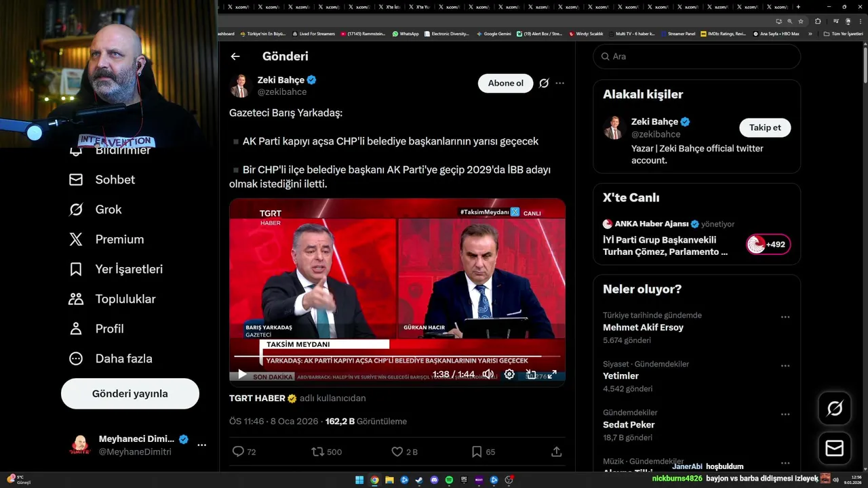Seek using the video progress bar
Image resolution: width=868 pixels, height=488 pixels.
(397, 356)
